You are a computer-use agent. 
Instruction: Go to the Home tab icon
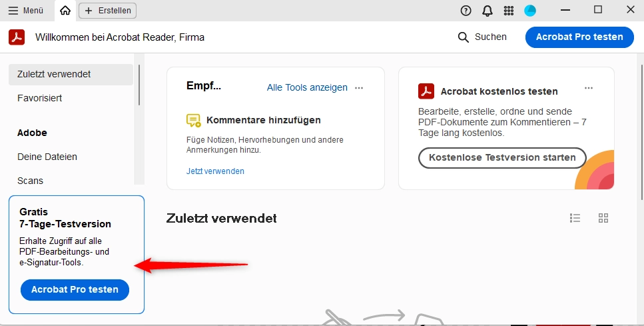(x=65, y=11)
